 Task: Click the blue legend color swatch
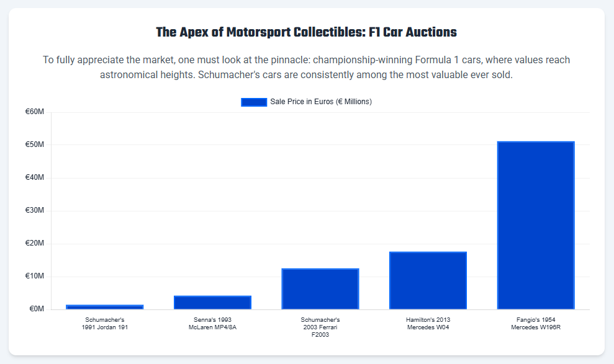[x=253, y=102]
